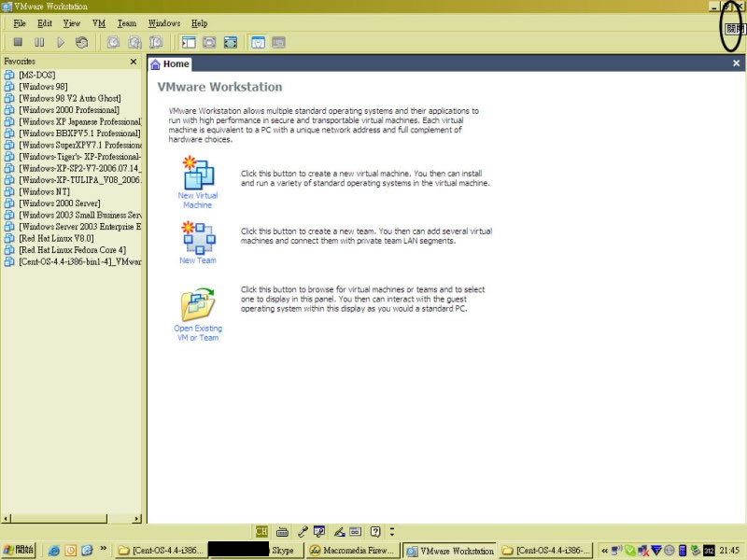Click the CH language indicator
Viewport: 747px width, 560px height.
click(261, 531)
